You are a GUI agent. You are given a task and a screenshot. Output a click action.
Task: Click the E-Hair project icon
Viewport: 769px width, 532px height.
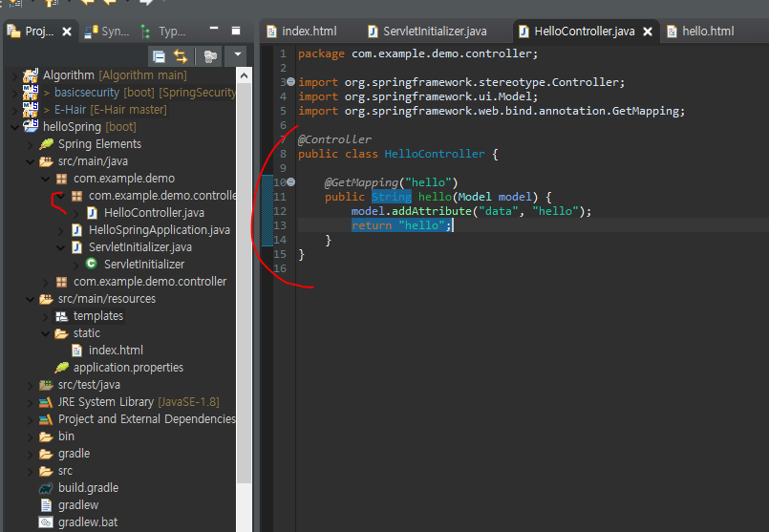click(31, 109)
